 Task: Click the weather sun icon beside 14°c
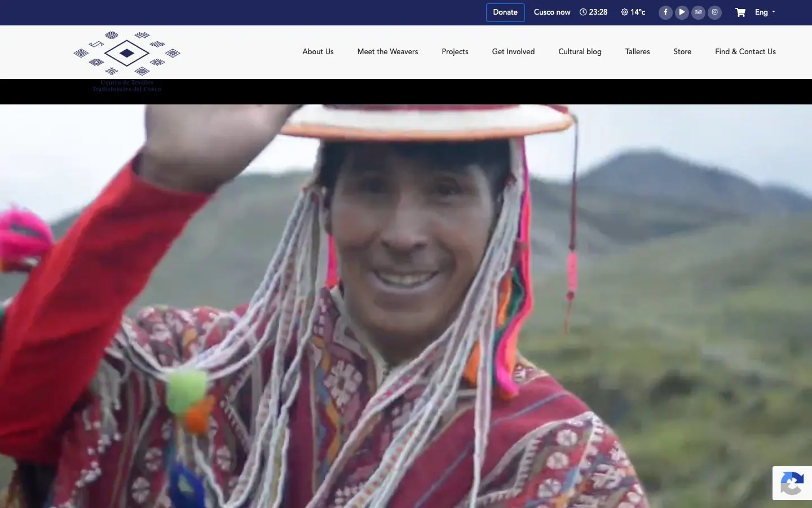click(x=624, y=12)
